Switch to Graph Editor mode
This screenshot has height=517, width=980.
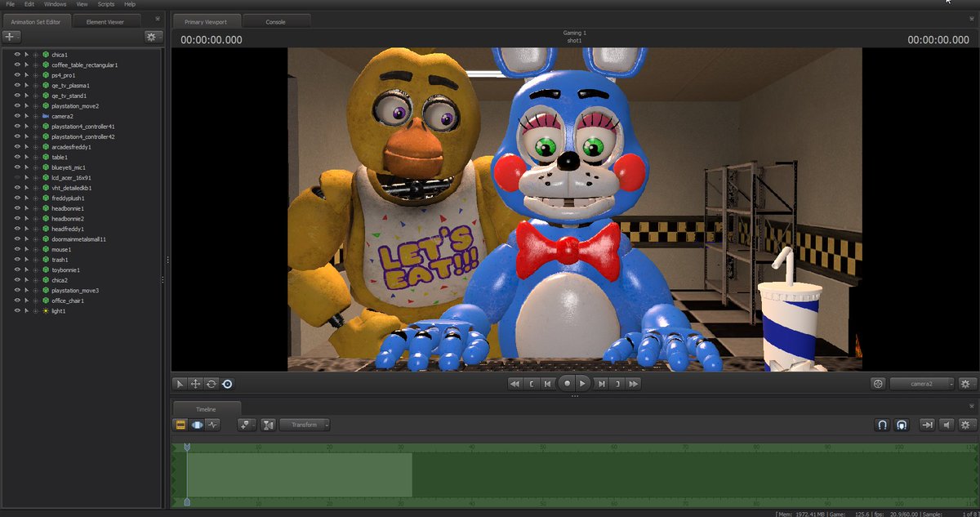pyautogui.click(x=212, y=425)
